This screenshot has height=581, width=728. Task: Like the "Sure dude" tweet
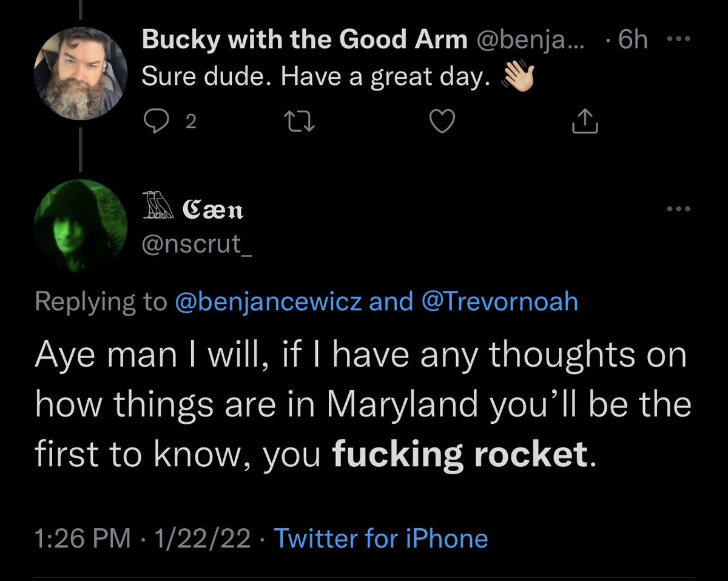(x=442, y=123)
